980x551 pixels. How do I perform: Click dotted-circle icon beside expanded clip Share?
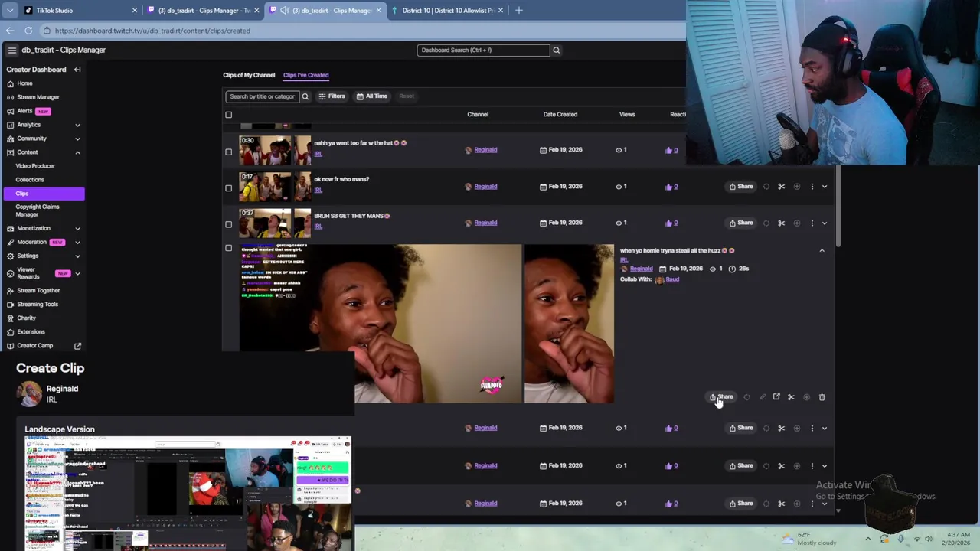(x=746, y=397)
